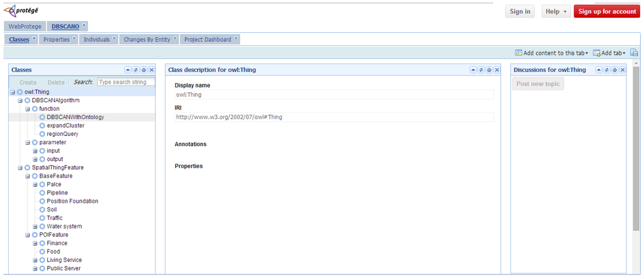Close the Class description panel with X
This screenshot has height=277, width=644.
[497, 70]
